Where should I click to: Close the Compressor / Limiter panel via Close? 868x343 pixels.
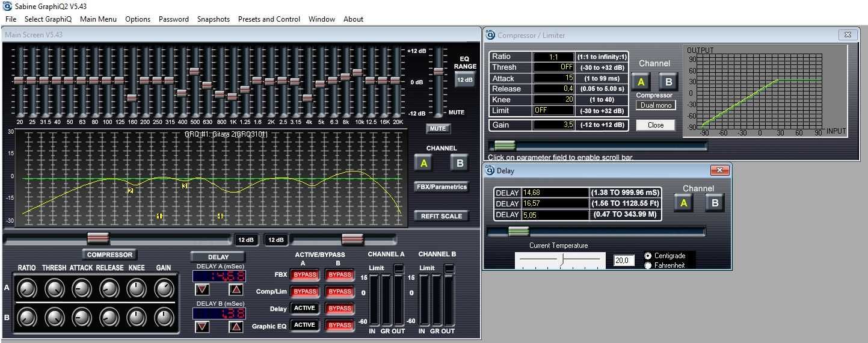(656, 125)
